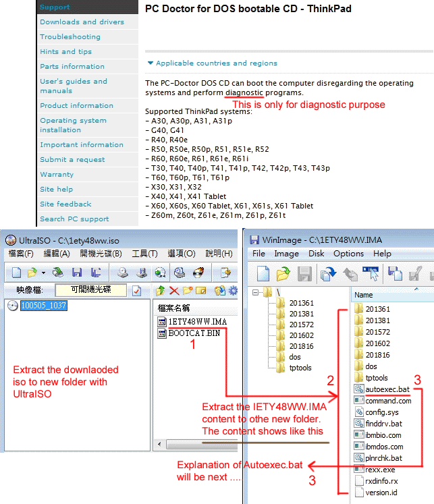Screen dimensions: 434x504
Task: Collapse root folder in WinImage tree
Action: (x=256, y=293)
